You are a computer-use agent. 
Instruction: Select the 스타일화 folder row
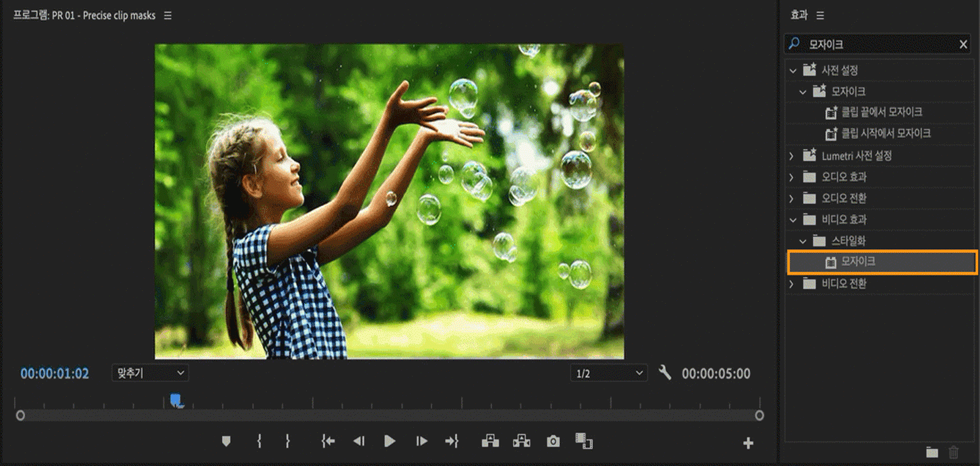880,241
